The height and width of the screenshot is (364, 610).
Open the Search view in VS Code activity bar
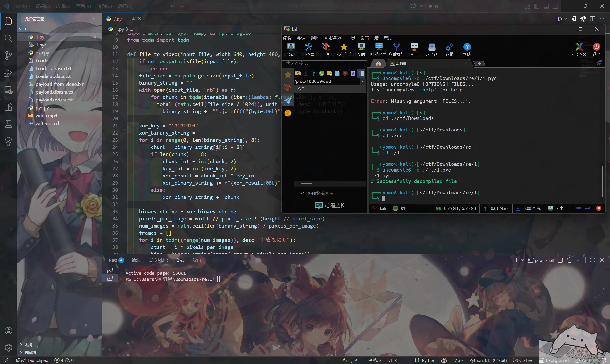[8, 38]
